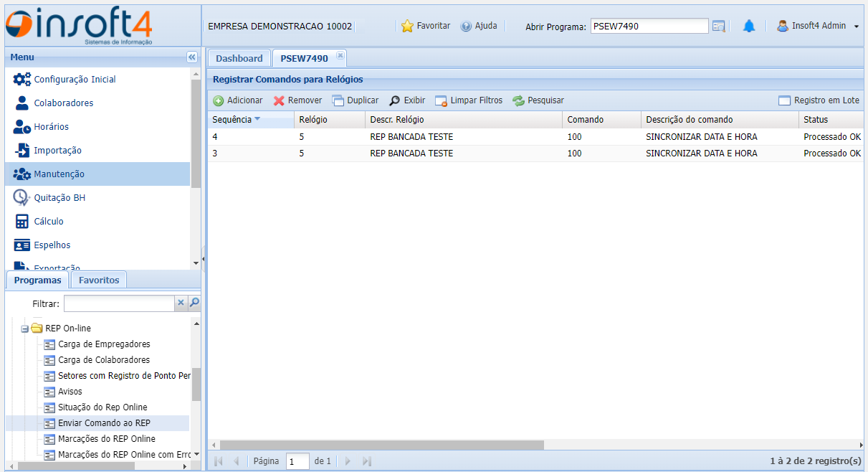Click the Favoritar star icon
The width and height of the screenshot is (868, 472).
[x=408, y=27]
